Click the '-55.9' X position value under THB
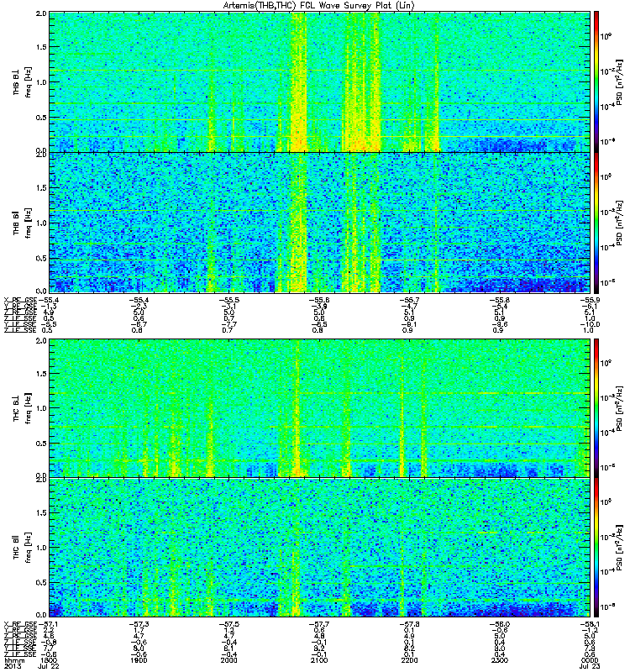This screenshot has height=672, width=630. (591, 300)
